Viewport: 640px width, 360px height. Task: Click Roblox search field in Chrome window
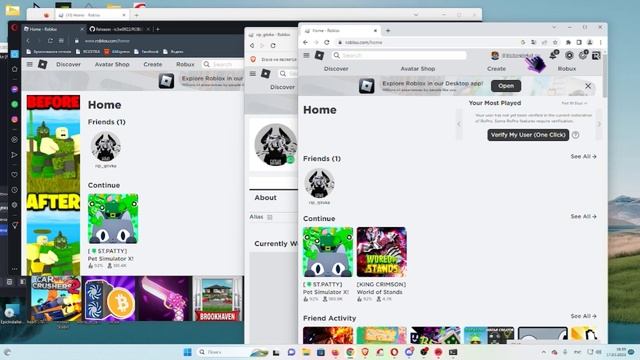399,55
